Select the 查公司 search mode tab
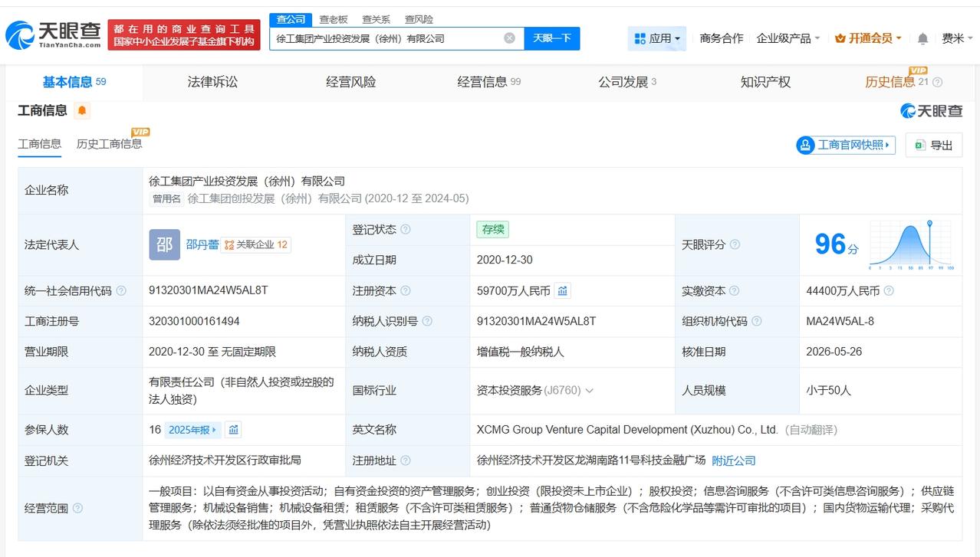The height and width of the screenshot is (557, 980). click(291, 19)
